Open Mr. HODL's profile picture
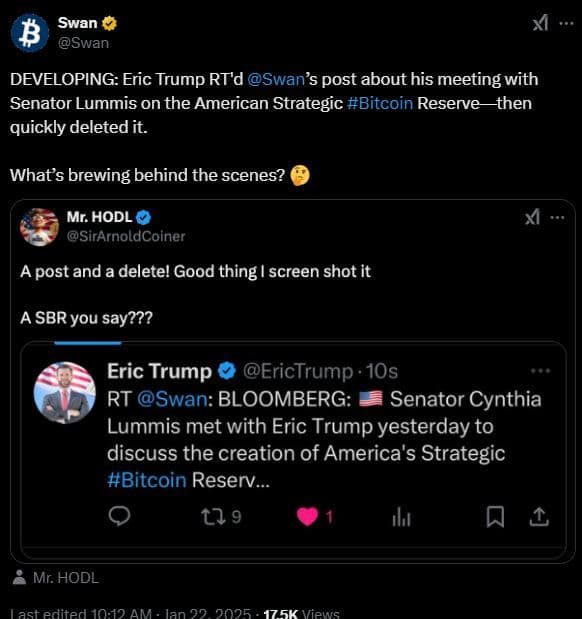The height and width of the screenshot is (619, 582). click(39, 227)
